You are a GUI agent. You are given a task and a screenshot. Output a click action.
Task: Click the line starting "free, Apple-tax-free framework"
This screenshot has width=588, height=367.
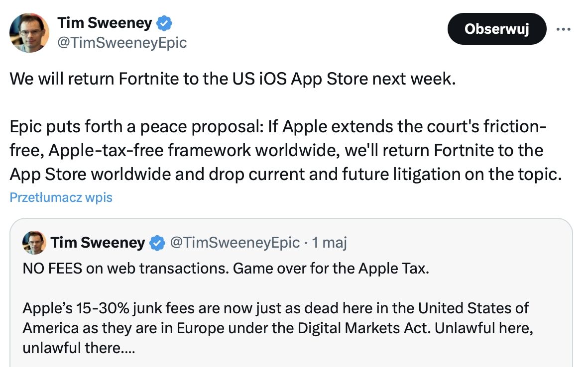coord(276,150)
